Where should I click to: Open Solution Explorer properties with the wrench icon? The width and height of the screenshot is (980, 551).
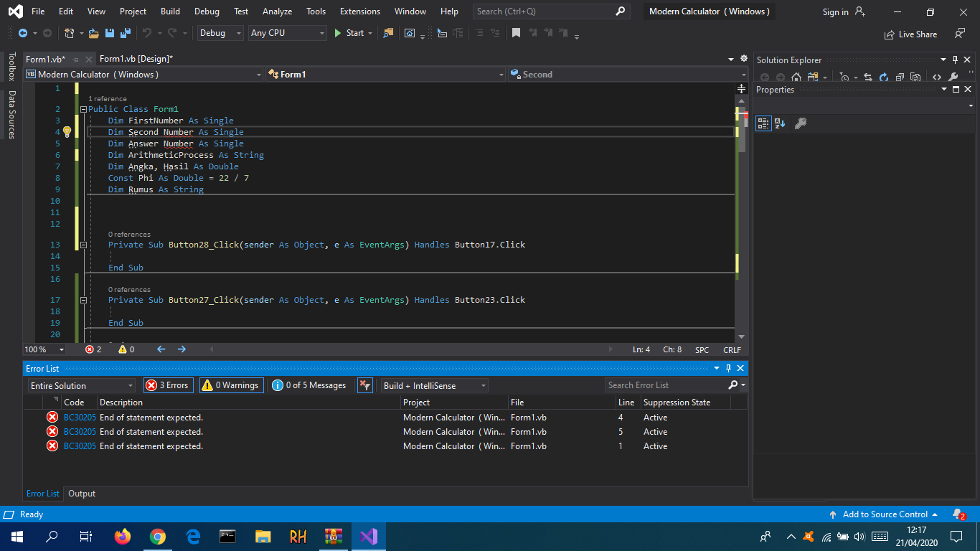[x=953, y=77]
